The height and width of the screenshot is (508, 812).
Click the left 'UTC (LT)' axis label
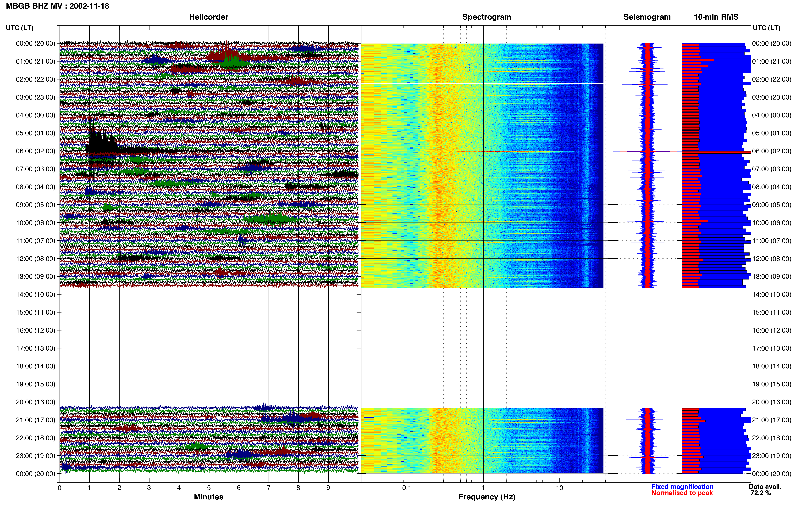click(x=19, y=28)
